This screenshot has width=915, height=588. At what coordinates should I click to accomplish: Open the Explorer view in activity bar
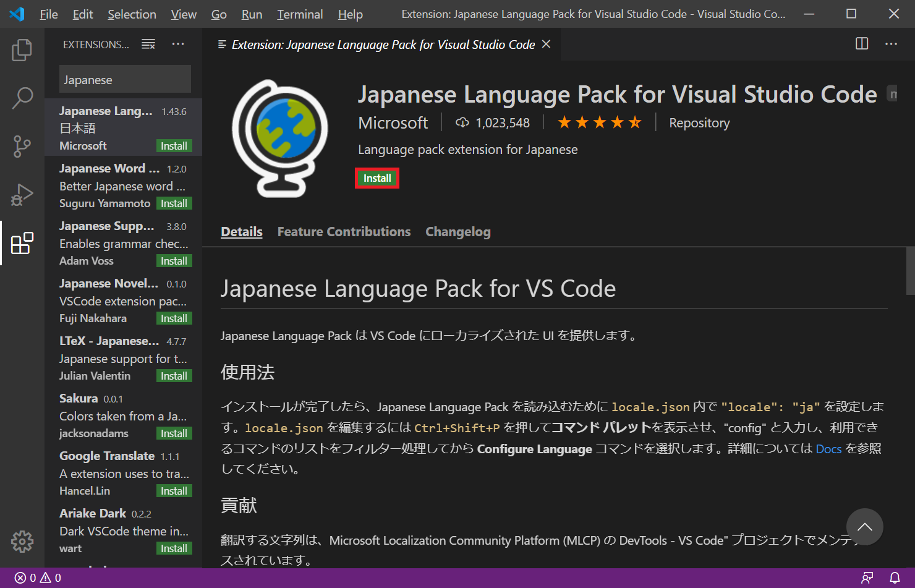[x=22, y=50]
